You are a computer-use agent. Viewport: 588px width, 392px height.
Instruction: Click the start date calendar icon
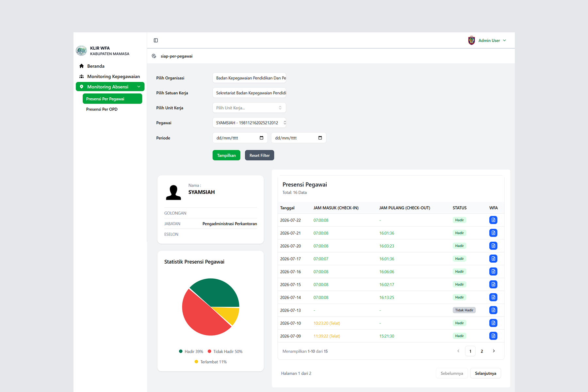(x=261, y=138)
